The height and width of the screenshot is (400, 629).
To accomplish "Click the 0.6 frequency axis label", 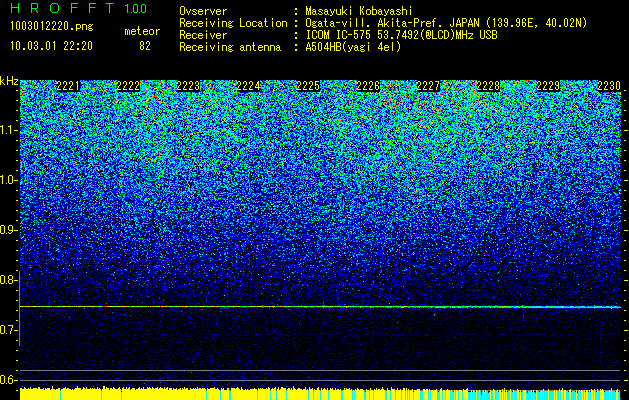I will (x=8, y=380).
